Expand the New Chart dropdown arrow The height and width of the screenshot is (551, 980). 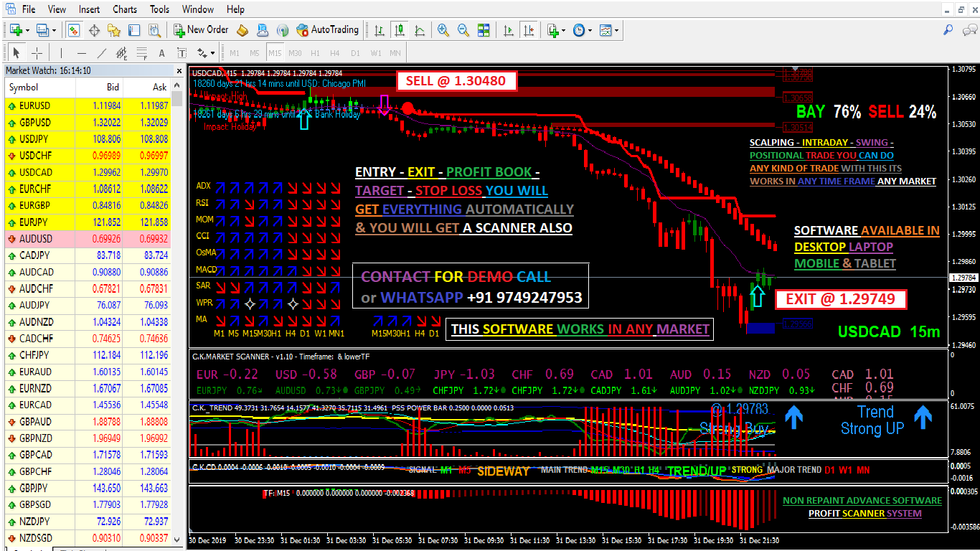27,31
